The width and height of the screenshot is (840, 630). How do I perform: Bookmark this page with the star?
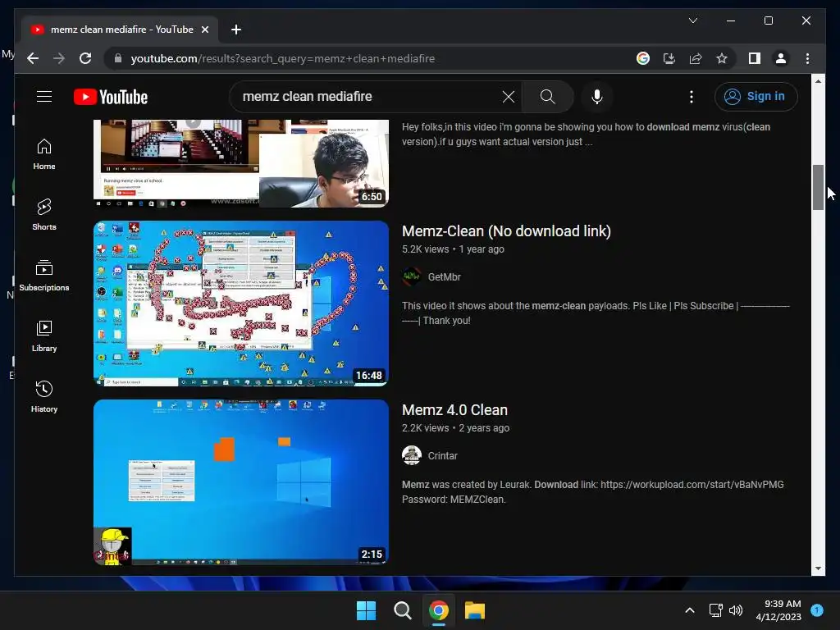pos(722,58)
